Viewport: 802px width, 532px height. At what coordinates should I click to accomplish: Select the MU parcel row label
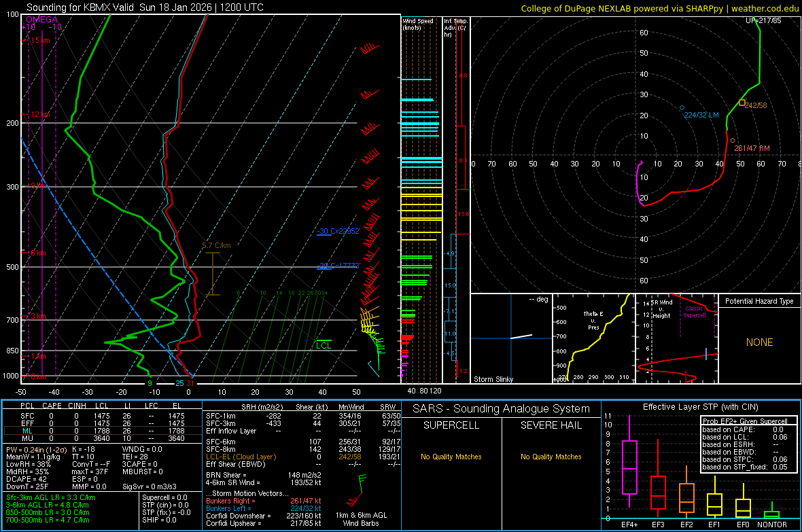tap(27, 438)
